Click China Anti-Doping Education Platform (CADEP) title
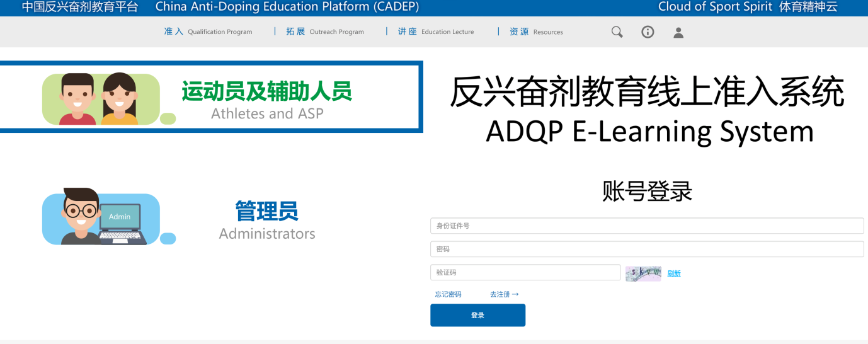 [287, 7]
